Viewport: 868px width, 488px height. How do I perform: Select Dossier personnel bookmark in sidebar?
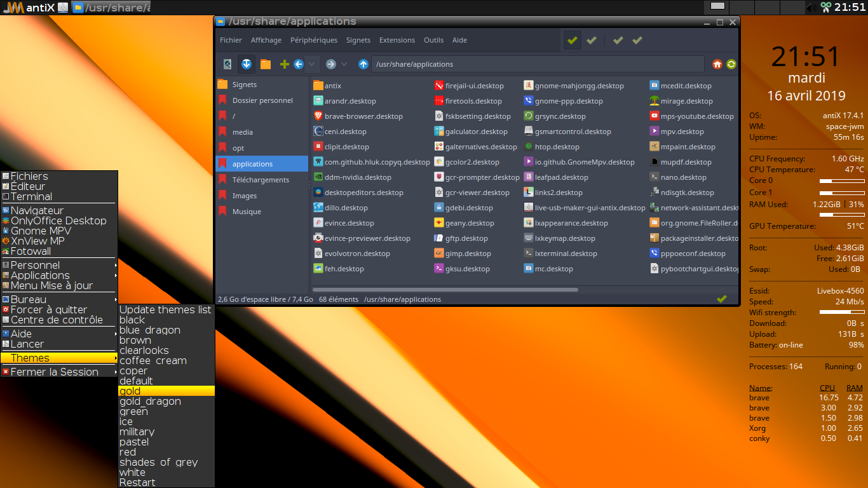click(x=262, y=100)
